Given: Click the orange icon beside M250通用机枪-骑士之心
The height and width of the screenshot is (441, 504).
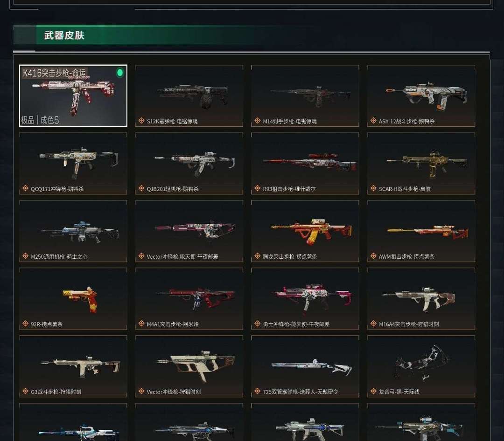Looking at the screenshot, I should pos(25,256).
